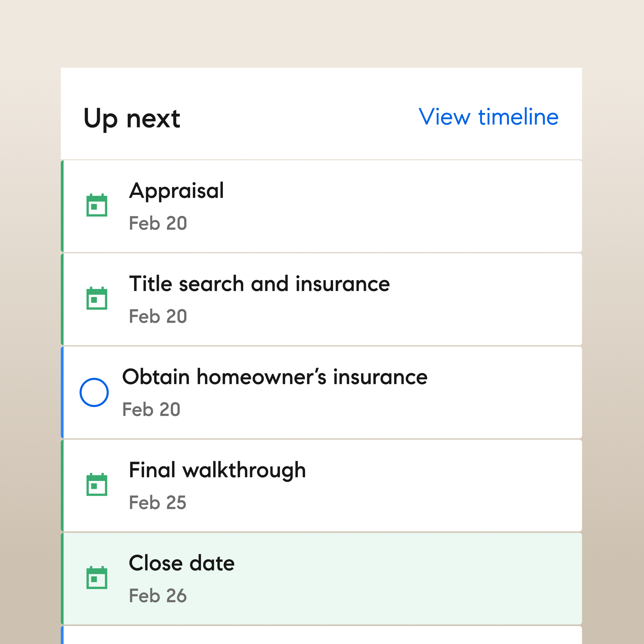Open the highlighted Close date title

181,563
